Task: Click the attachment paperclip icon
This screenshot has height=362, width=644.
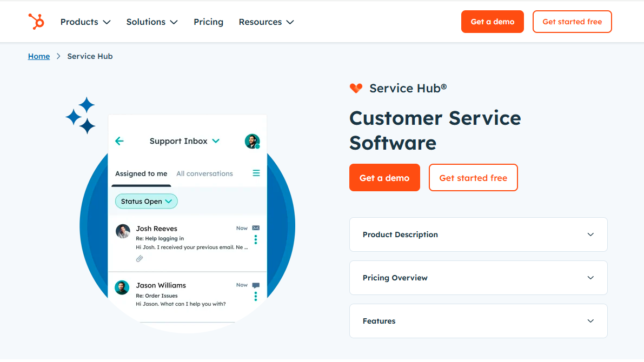Action: [140, 259]
